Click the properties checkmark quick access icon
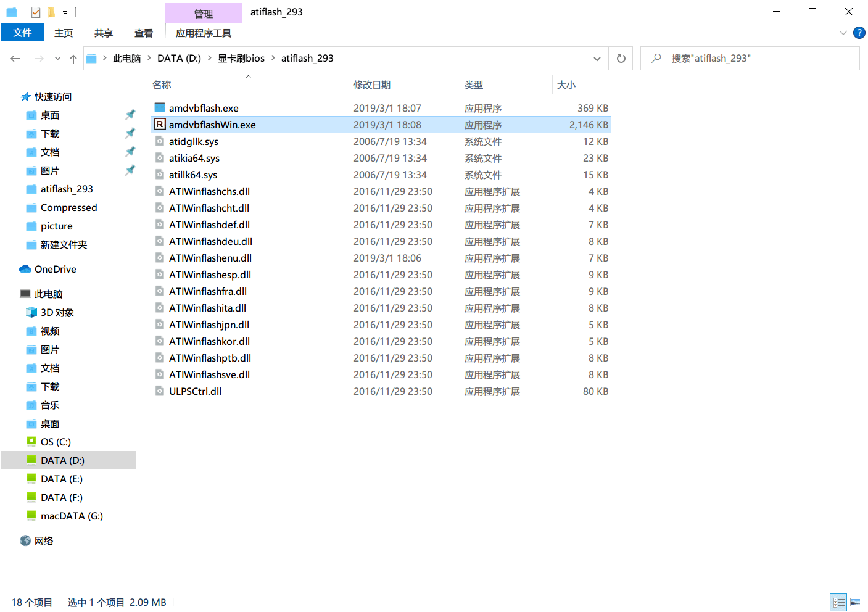The image size is (868, 612). 36,12
